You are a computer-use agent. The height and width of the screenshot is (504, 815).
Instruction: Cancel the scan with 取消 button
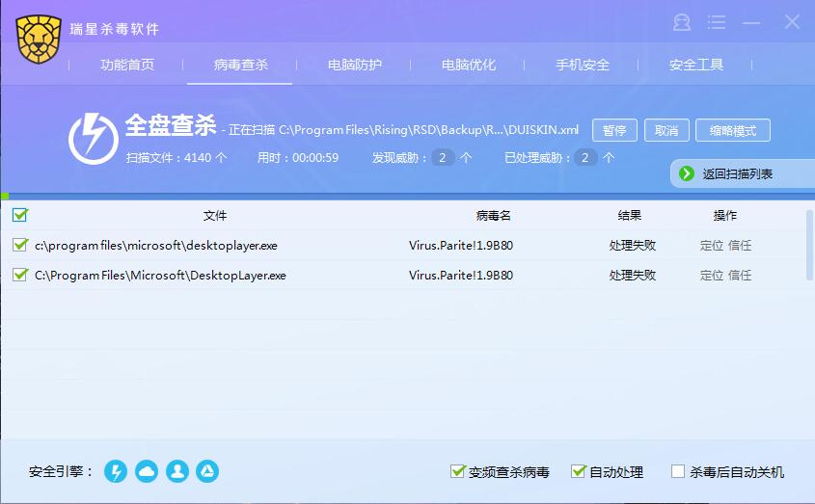point(666,130)
